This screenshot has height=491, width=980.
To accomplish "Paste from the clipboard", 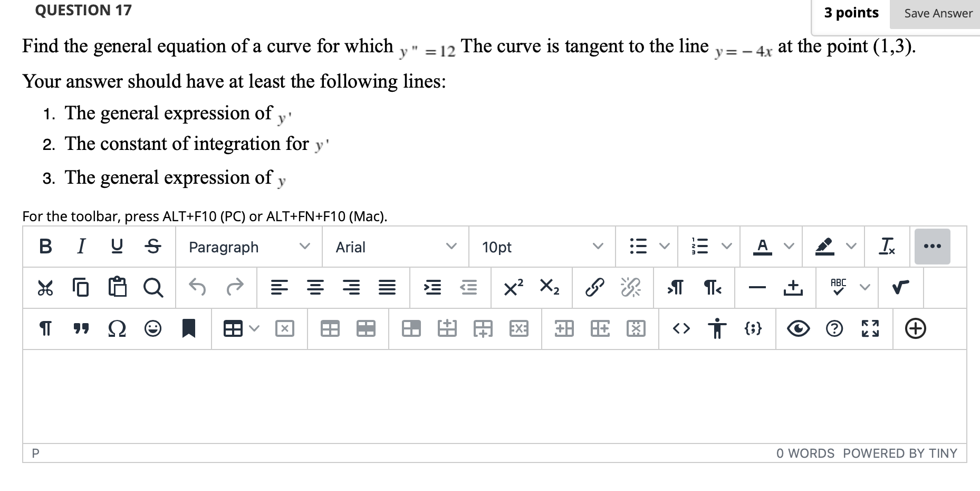I will pos(117,288).
